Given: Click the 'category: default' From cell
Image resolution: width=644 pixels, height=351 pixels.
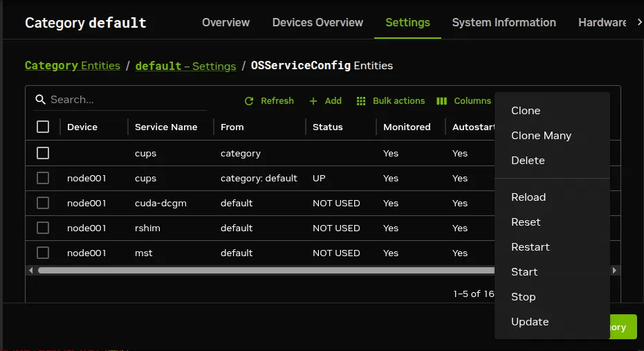Looking at the screenshot, I should 259,179.
